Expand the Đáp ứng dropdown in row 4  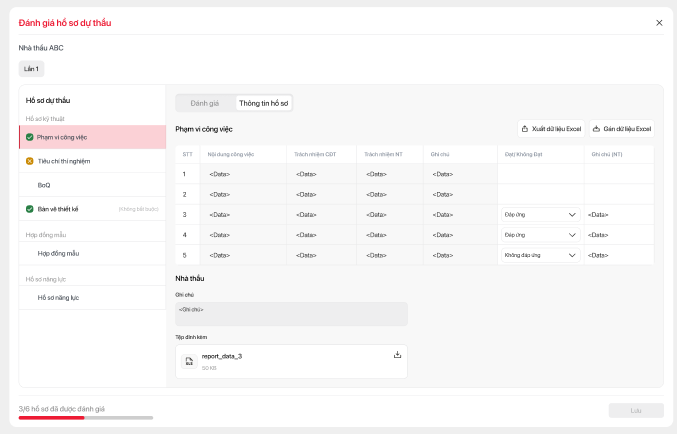coord(540,235)
